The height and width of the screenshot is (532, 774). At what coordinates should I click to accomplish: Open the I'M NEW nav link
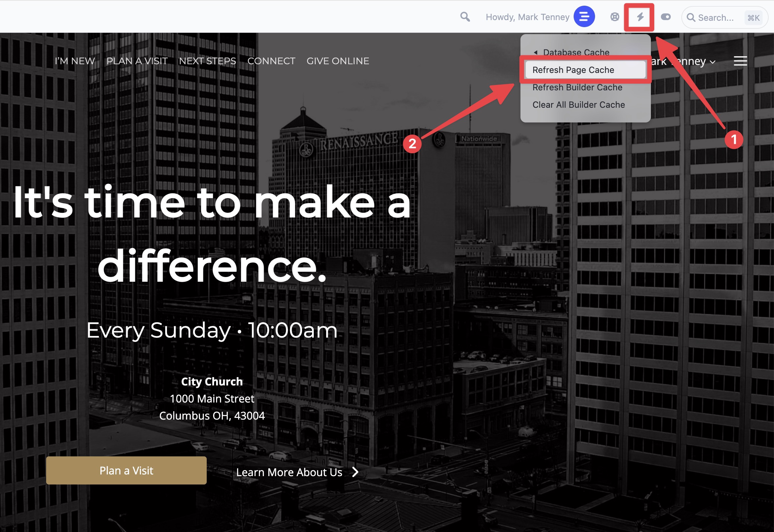point(75,61)
